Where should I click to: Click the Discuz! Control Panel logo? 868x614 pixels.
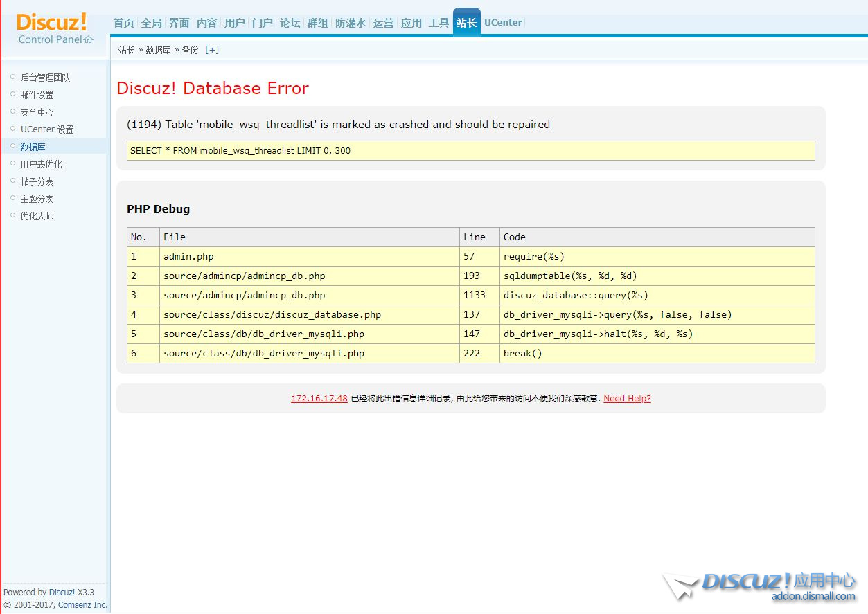coord(55,28)
